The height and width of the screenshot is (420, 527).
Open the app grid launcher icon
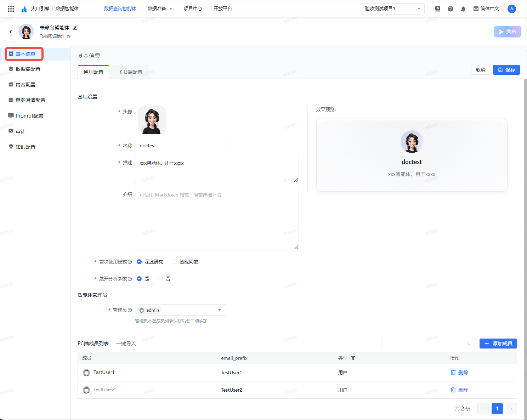tap(11, 9)
